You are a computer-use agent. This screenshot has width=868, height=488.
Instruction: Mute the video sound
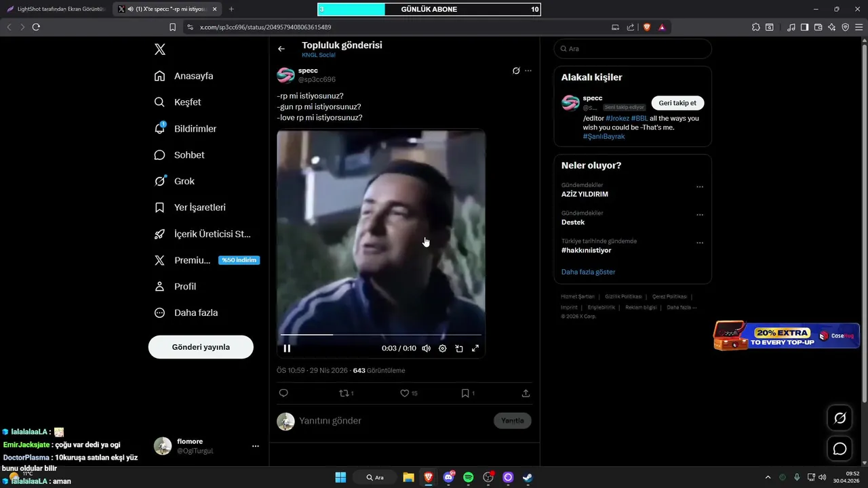426,348
